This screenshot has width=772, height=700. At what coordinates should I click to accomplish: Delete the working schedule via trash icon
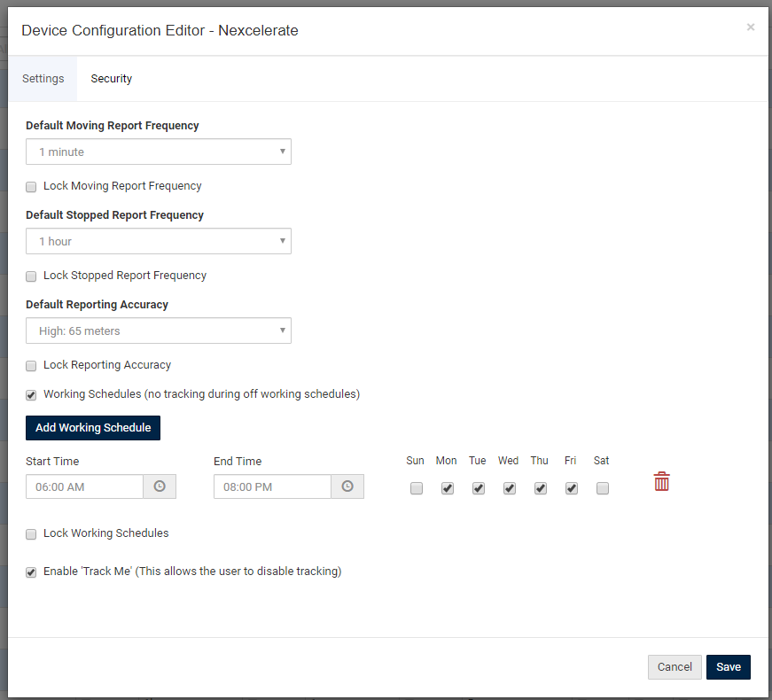coord(661,481)
